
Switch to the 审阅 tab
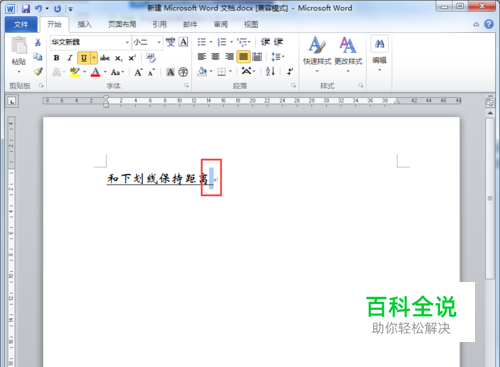pyautogui.click(x=221, y=24)
